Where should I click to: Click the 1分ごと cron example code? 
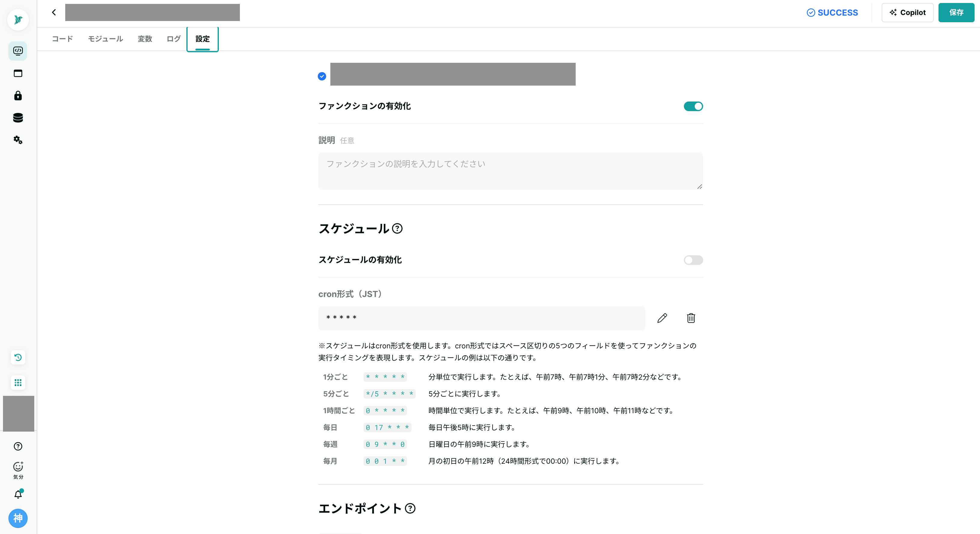[385, 377]
